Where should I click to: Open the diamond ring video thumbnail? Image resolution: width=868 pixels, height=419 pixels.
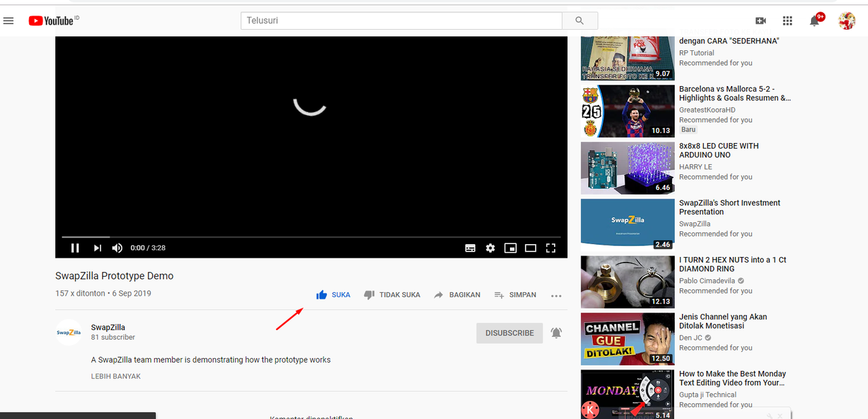point(628,281)
